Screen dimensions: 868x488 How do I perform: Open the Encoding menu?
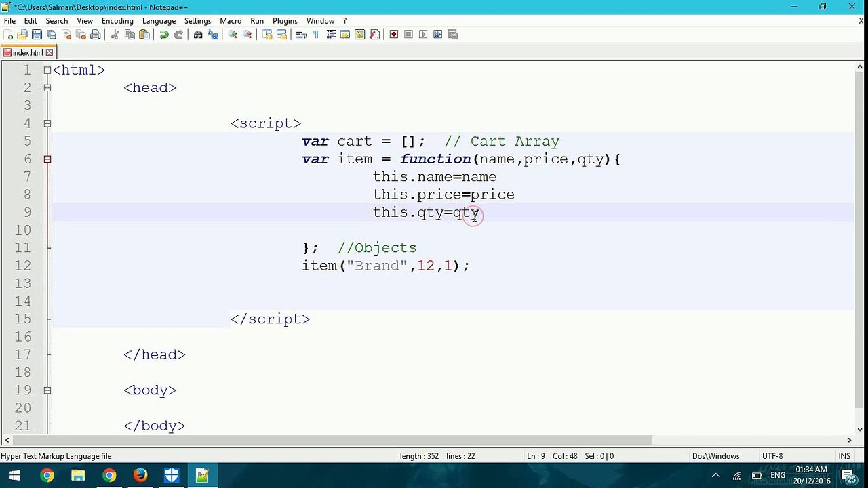tap(117, 21)
